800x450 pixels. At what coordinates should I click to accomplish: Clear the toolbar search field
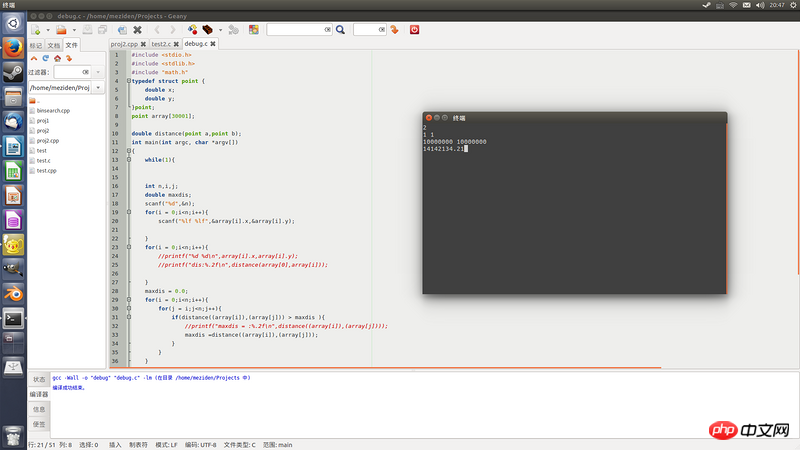click(x=328, y=30)
